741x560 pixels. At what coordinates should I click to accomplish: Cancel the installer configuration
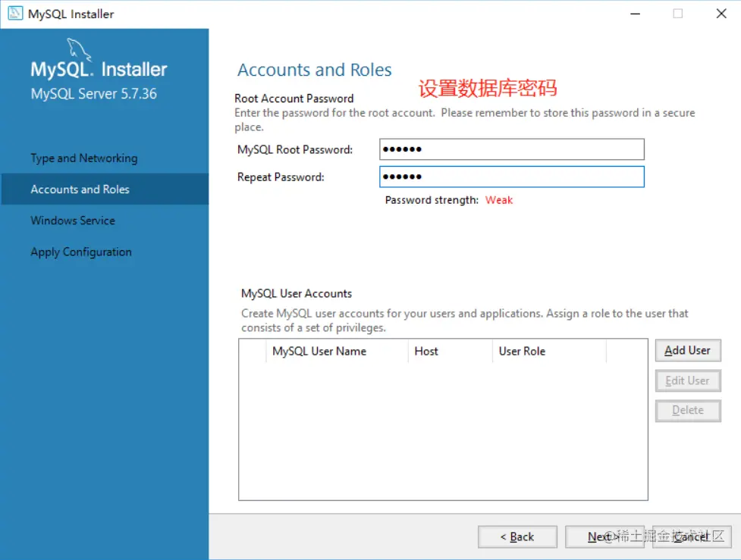pyautogui.click(x=692, y=537)
